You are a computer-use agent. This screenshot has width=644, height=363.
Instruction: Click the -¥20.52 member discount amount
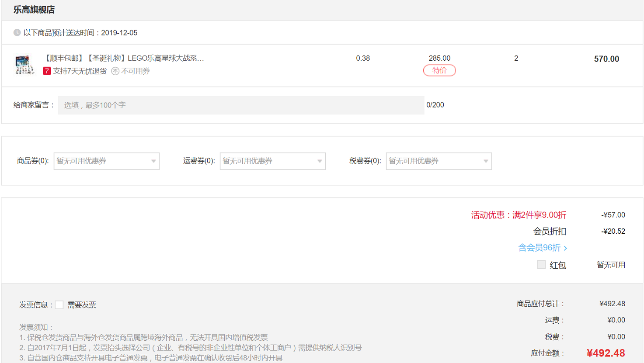[x=613, y=231]
